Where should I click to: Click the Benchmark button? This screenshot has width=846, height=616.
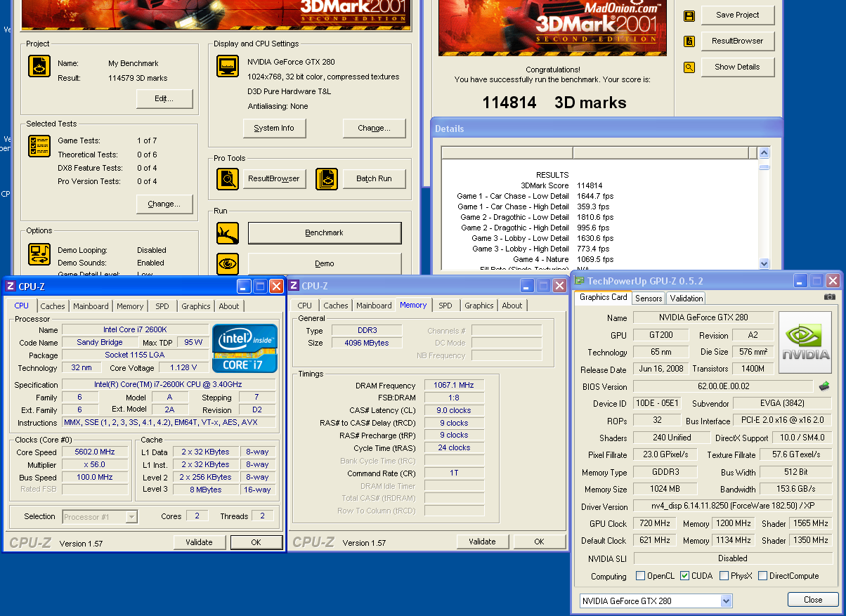click(325, 233)
